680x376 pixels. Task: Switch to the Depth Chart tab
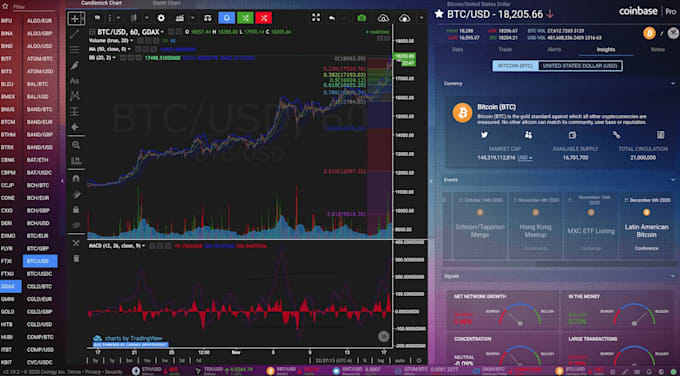point(167,3)
